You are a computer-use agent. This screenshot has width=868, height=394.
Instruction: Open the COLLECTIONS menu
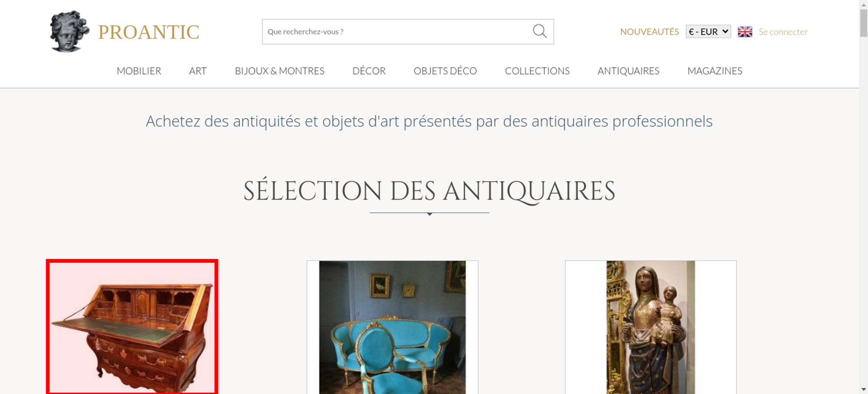pos(537,71)
